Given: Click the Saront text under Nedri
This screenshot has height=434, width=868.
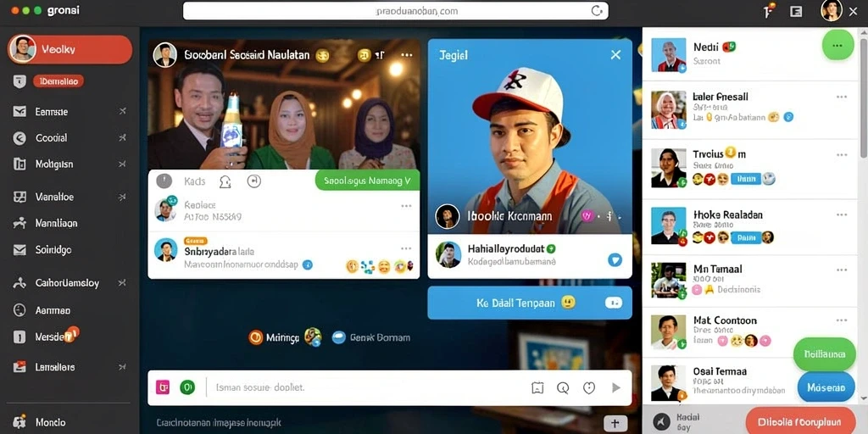Looking at the screenshot, I should click(x=706, y=61).
